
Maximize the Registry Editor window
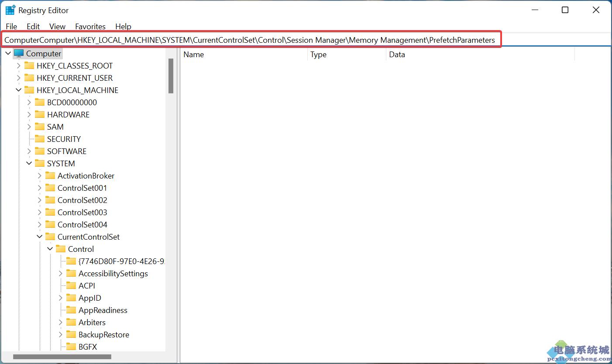point(565,10)
